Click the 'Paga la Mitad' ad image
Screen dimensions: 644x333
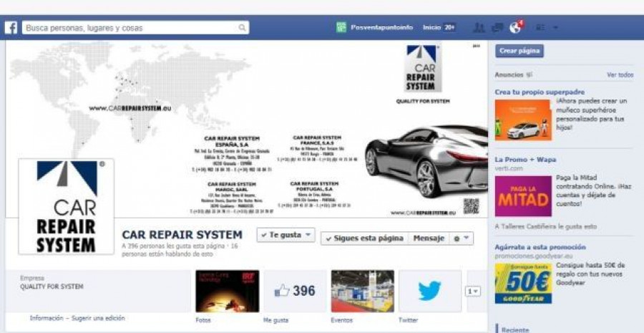(523, 196)
